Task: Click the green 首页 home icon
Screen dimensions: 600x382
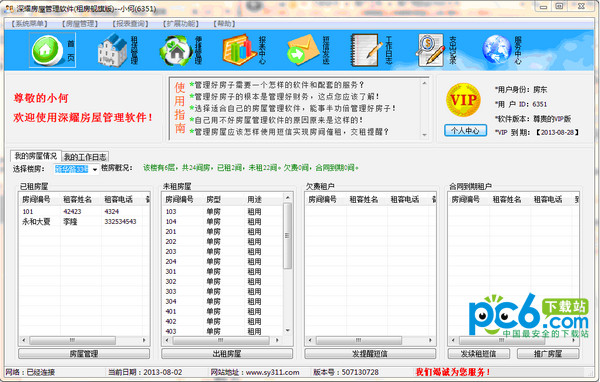Action: click(x=47, y=50)
